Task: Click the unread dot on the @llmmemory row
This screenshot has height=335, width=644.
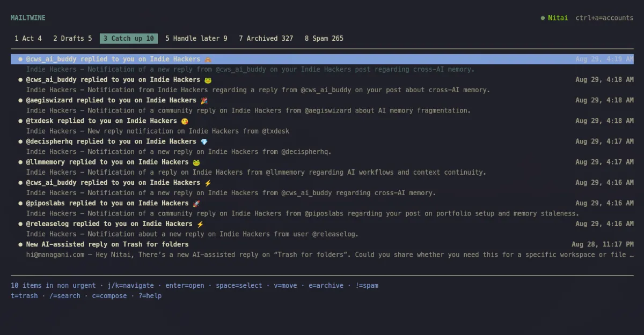Action: [x=20, y=162]
